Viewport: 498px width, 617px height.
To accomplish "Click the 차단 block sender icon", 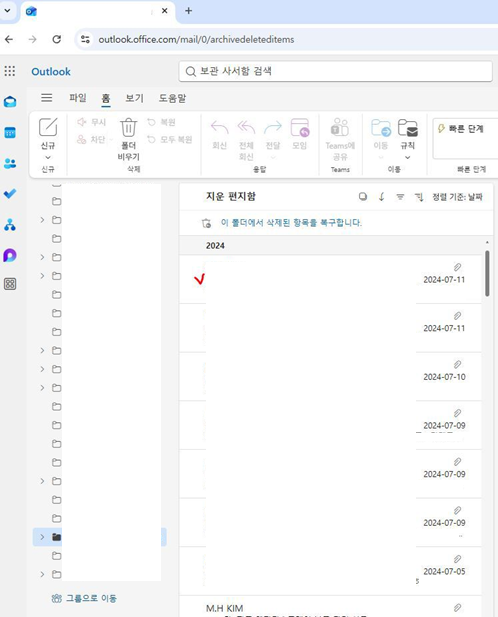I will click(81, 139).
